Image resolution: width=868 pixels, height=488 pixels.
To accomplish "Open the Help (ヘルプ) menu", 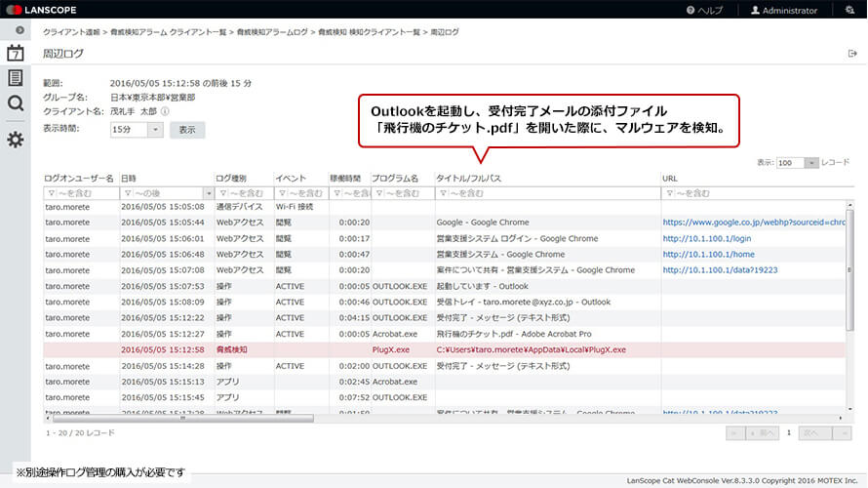I will click(704, 10).
